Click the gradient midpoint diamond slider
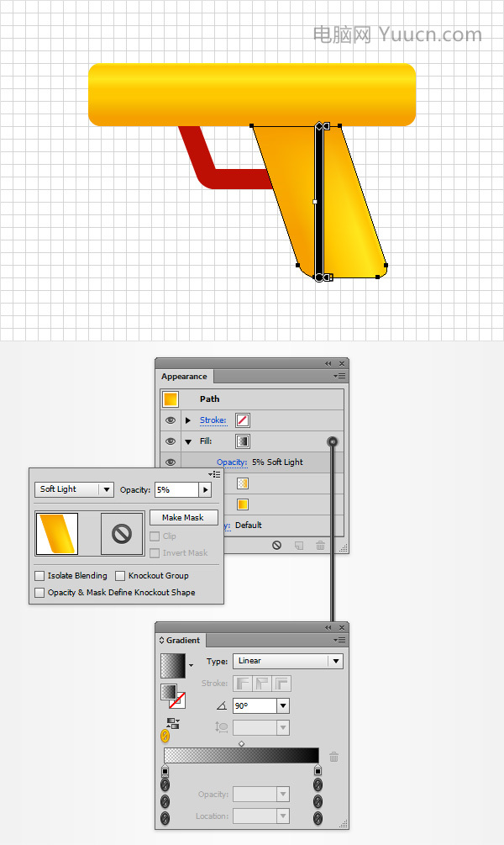Screen dimensions: 504x845 tap(241, 744)
